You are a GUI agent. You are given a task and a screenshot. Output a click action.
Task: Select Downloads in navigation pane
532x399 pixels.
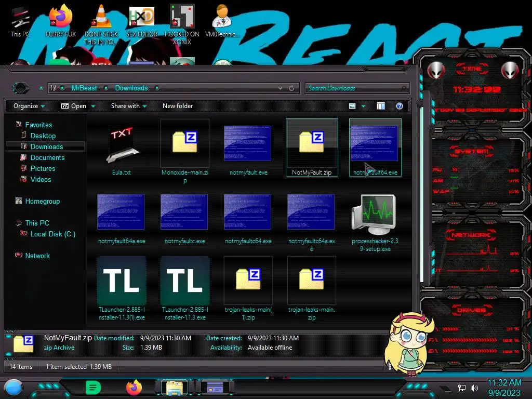point(45,147)
